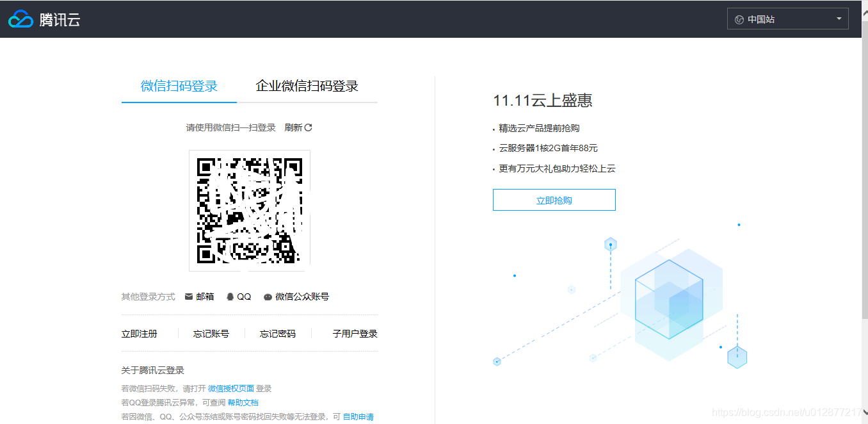This screenshot has height=424, width=868.
Task: Switch to 企业微信扫码登录 tab
Action: coord(307,86)
